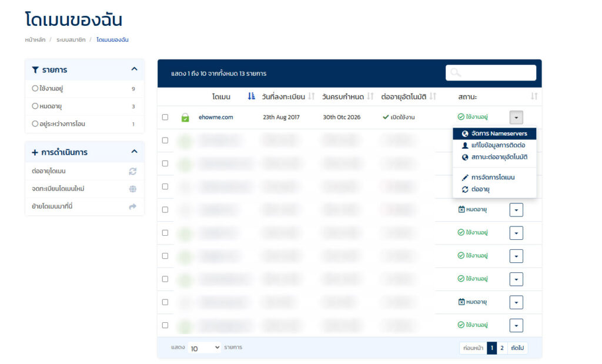Tick the checkbox of the third domain row
This screenshot has width=602, height=364.
point(165,163)
